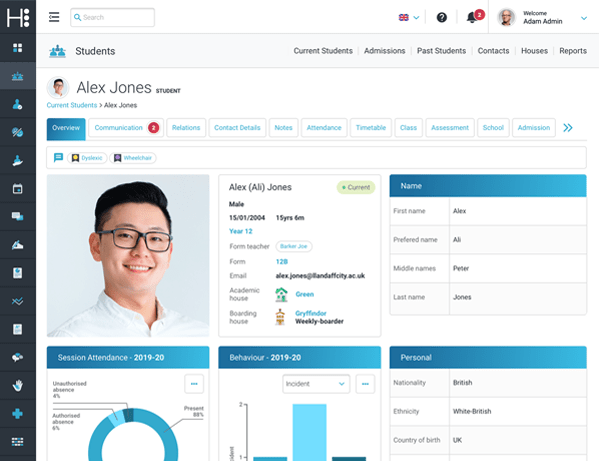The image size is (599, 461).
Task: Go to Current Students in top navigation
Action: coord(323,51)
